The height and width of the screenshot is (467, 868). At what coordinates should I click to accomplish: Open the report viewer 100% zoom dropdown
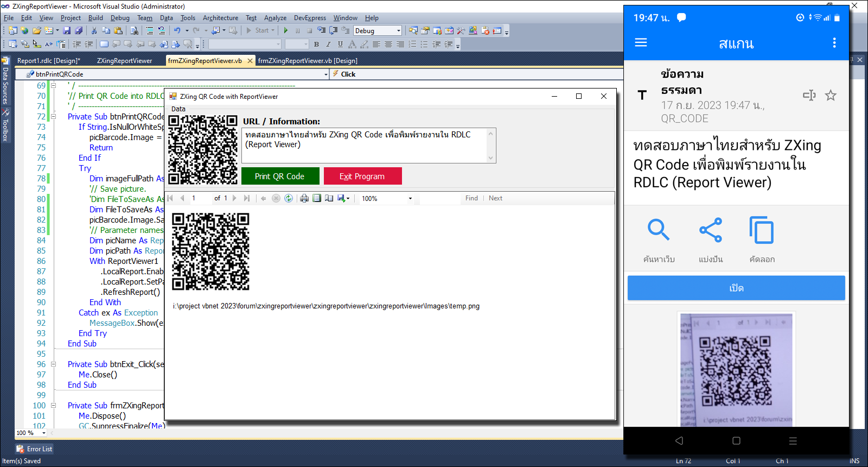point(410,198)
